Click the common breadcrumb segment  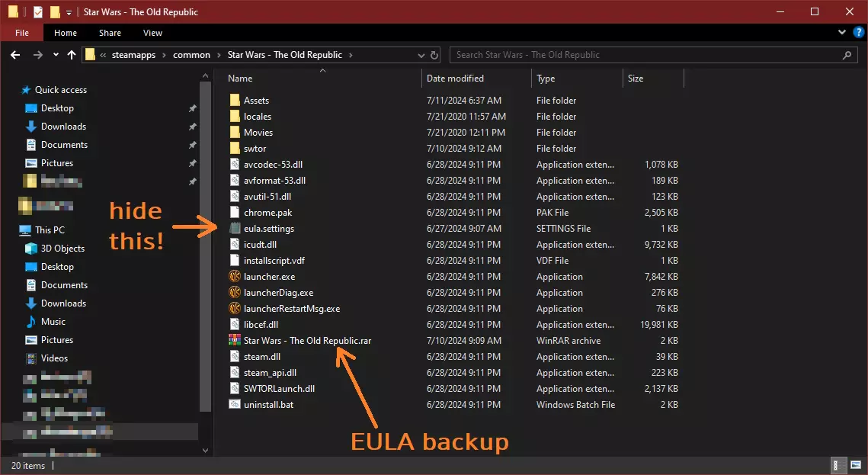pos(191,55)
